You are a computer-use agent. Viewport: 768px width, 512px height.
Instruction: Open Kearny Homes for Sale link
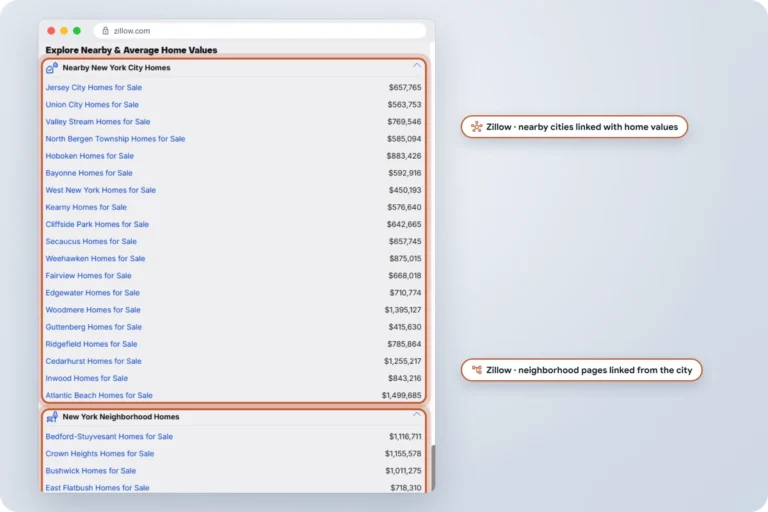click(86, 207)
